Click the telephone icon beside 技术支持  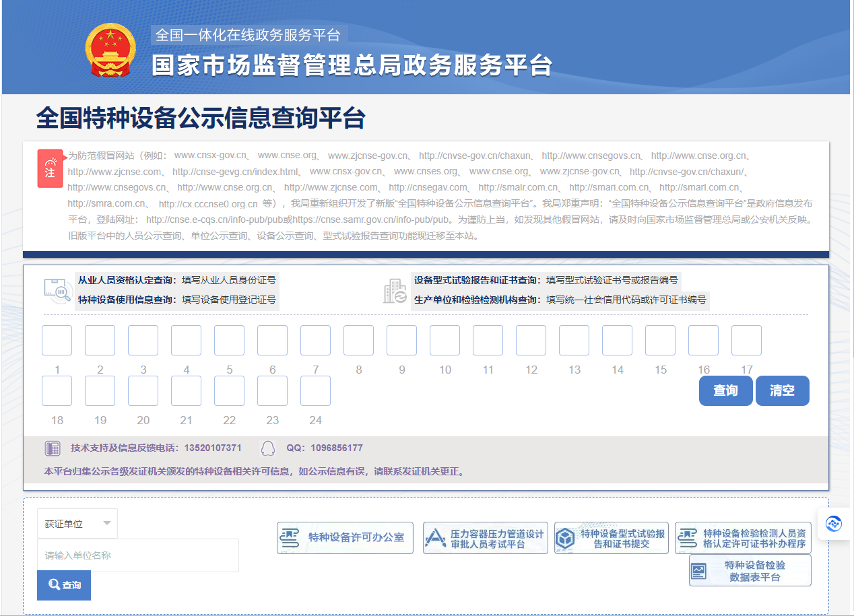pyautogui.click(x=52, y=448)
